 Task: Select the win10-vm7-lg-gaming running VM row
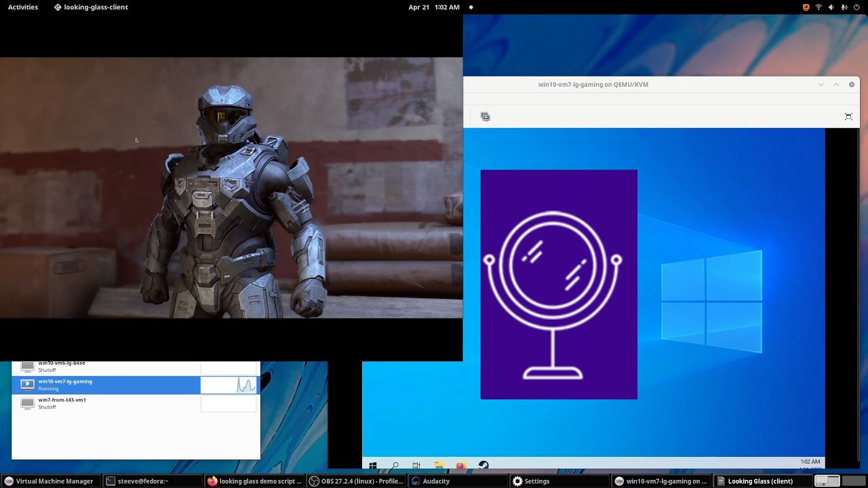click(x=136, y=385)
